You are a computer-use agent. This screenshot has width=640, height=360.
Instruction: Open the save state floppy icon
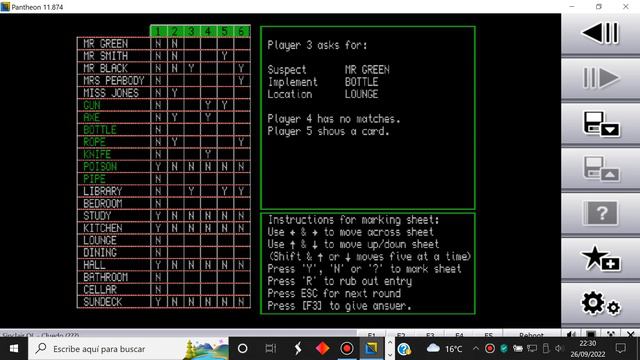[600, 123]
